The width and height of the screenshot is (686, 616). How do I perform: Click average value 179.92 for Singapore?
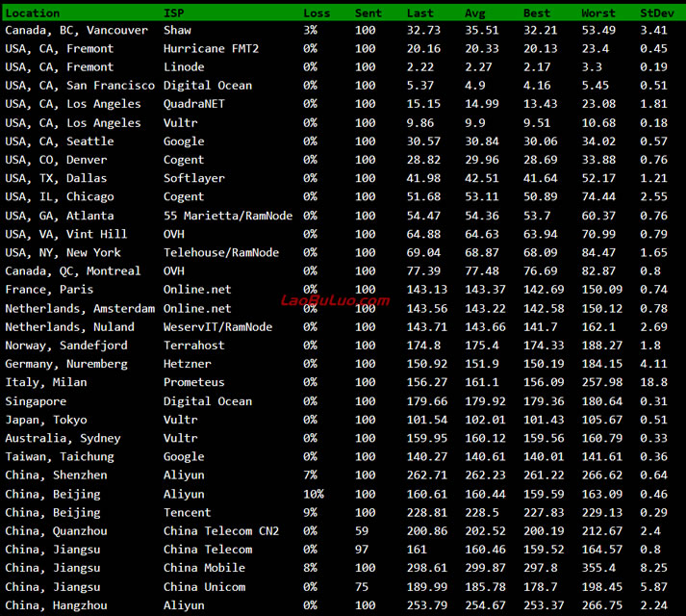(485, 401)
